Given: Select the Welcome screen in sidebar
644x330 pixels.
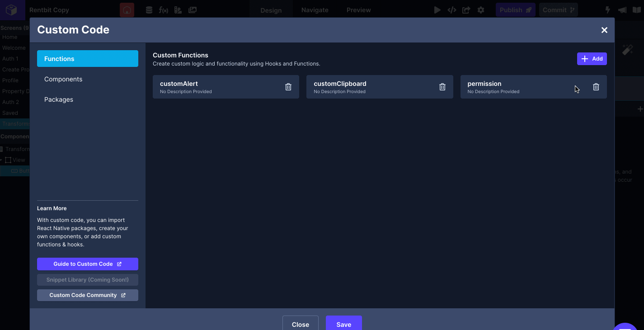Looking at the screenshot, I should (x=14, y=48).
